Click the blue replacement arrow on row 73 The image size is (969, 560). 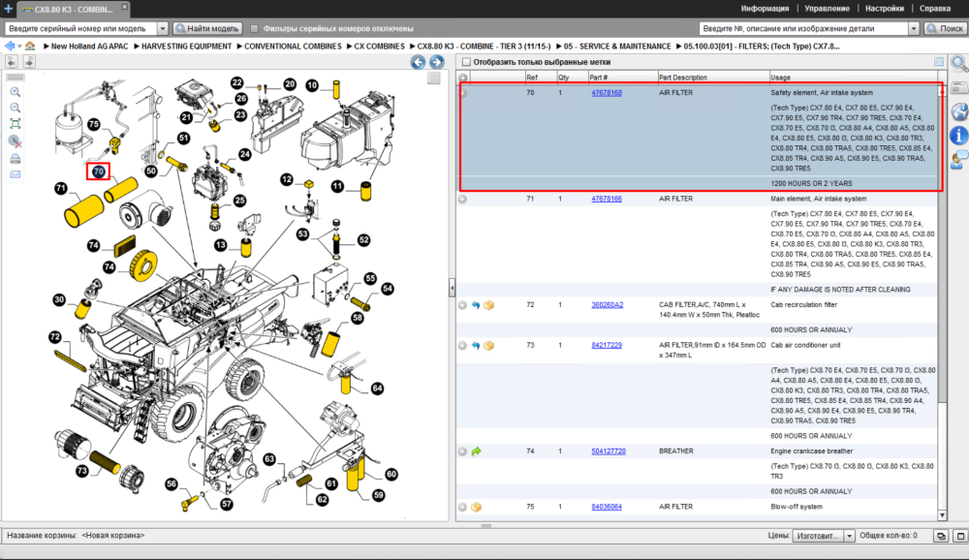click(475, 346)
